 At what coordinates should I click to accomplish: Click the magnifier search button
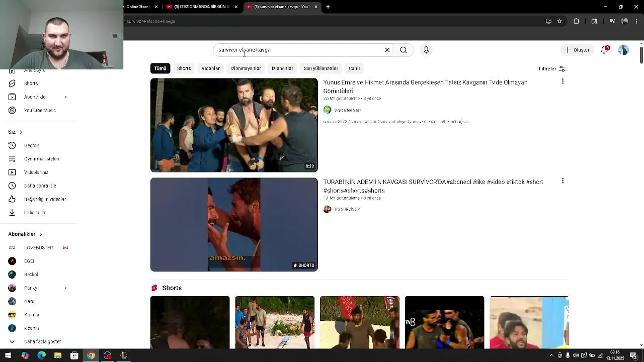(x=404, y=50)
